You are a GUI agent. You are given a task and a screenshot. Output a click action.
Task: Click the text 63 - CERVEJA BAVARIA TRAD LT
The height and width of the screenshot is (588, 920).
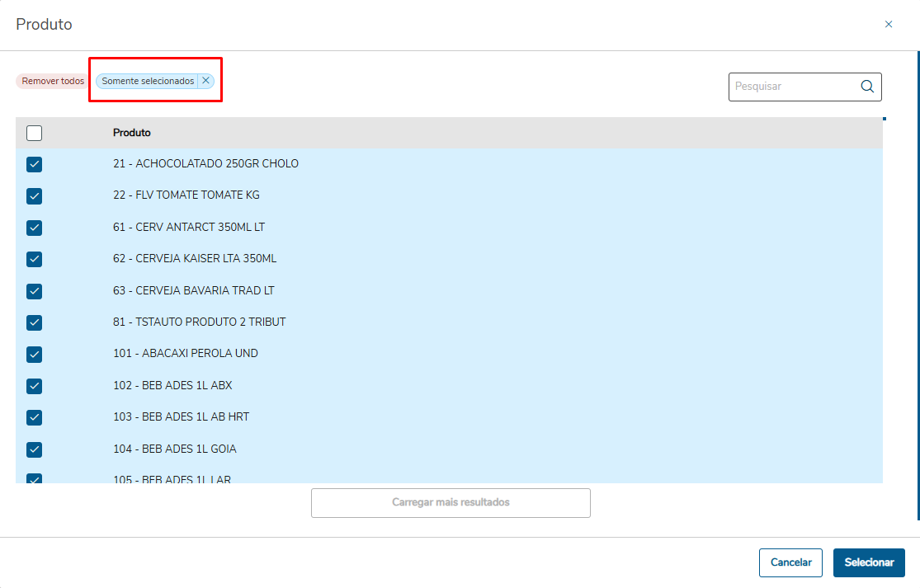point(194,291)
